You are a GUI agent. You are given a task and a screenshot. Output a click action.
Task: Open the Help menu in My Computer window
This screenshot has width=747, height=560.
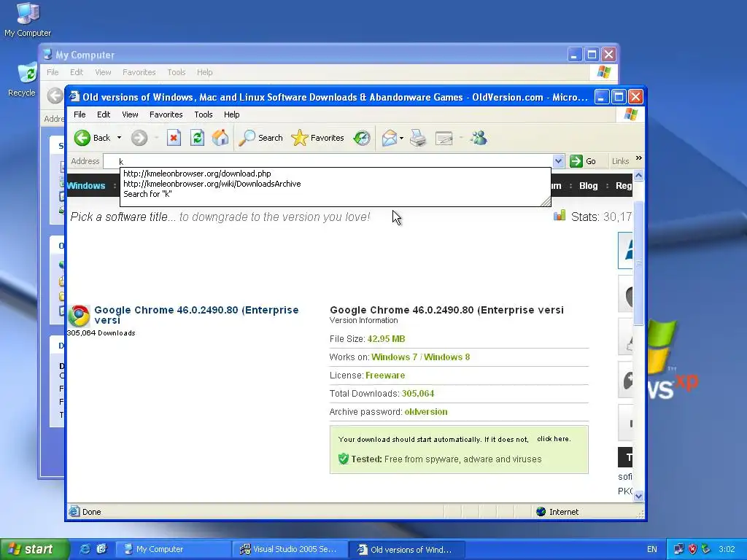205,72
